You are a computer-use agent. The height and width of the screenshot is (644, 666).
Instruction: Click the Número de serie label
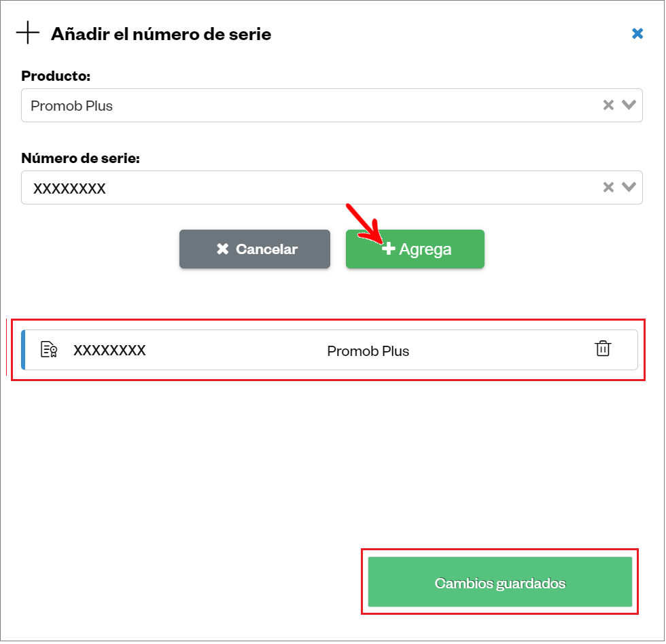coord(80,158)
